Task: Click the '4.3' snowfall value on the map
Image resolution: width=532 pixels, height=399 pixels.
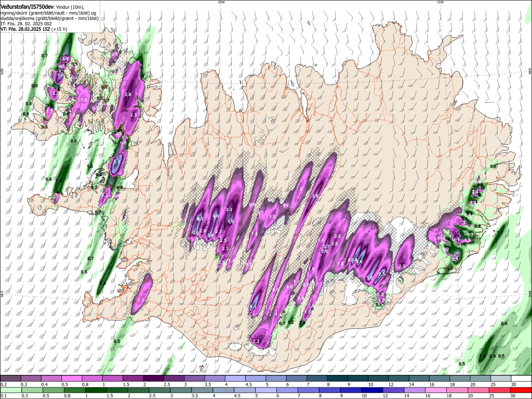Action: (61, 66)
